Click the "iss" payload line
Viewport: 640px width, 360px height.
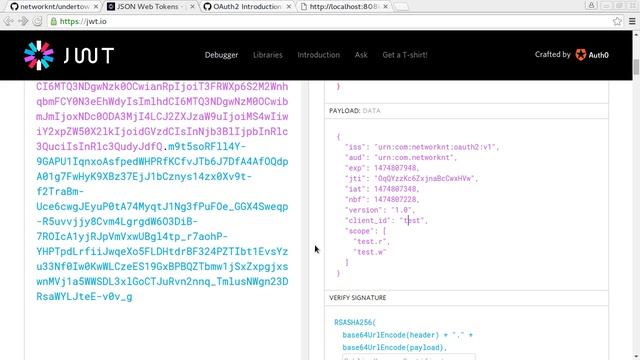pyautogui.click(x=422, y=147)
